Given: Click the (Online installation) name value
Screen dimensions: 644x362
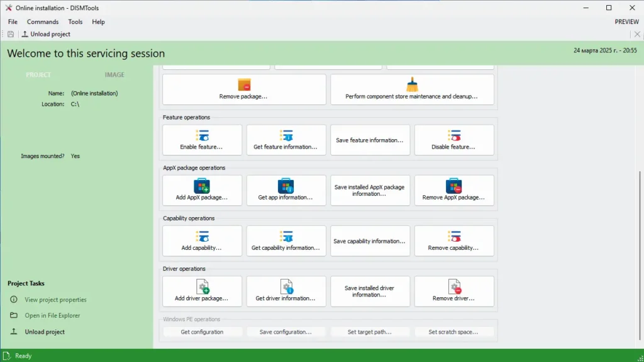Looking at the screenshot, I should pos(94,93).
